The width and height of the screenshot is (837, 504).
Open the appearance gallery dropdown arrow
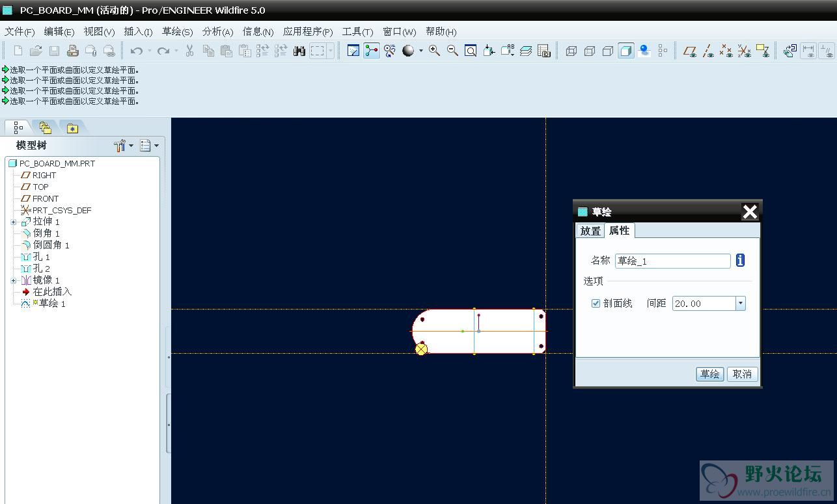pyautogui.click(x=420, y=51)
